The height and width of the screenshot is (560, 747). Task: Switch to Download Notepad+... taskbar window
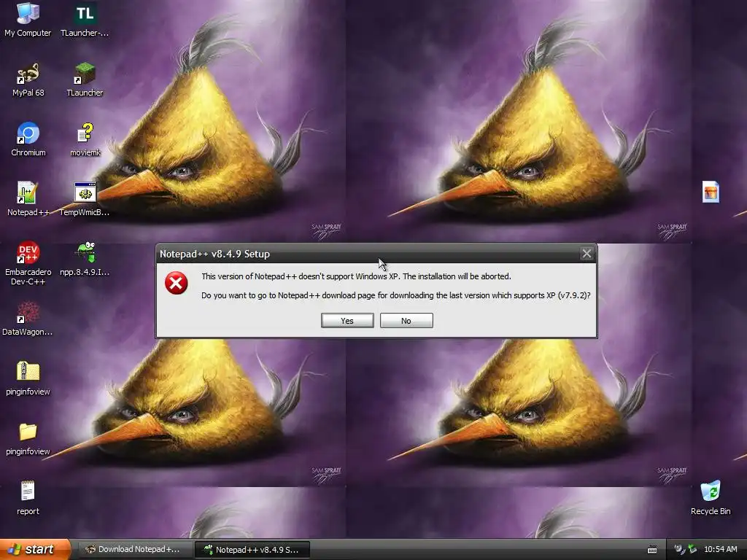tap(134, 550)
